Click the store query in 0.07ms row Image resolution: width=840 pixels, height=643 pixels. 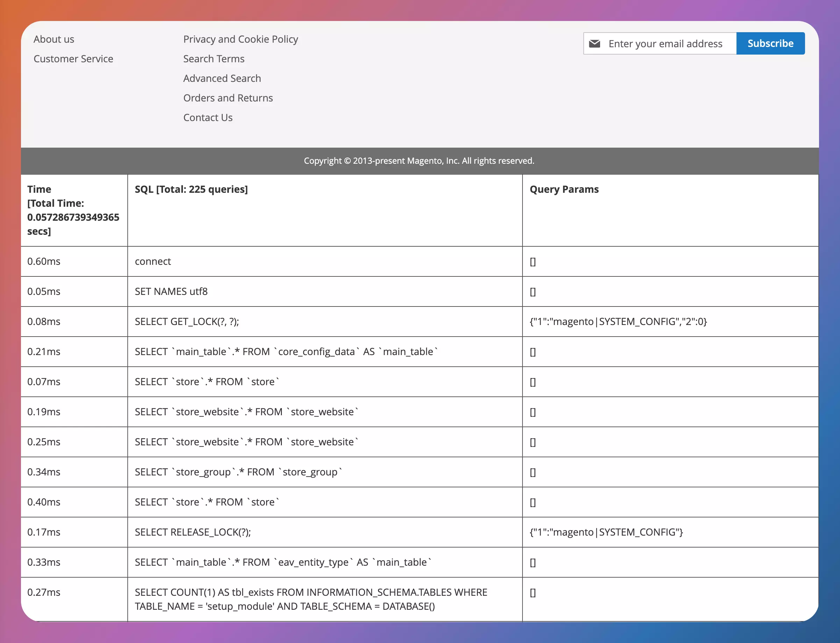tap(325, 382)
